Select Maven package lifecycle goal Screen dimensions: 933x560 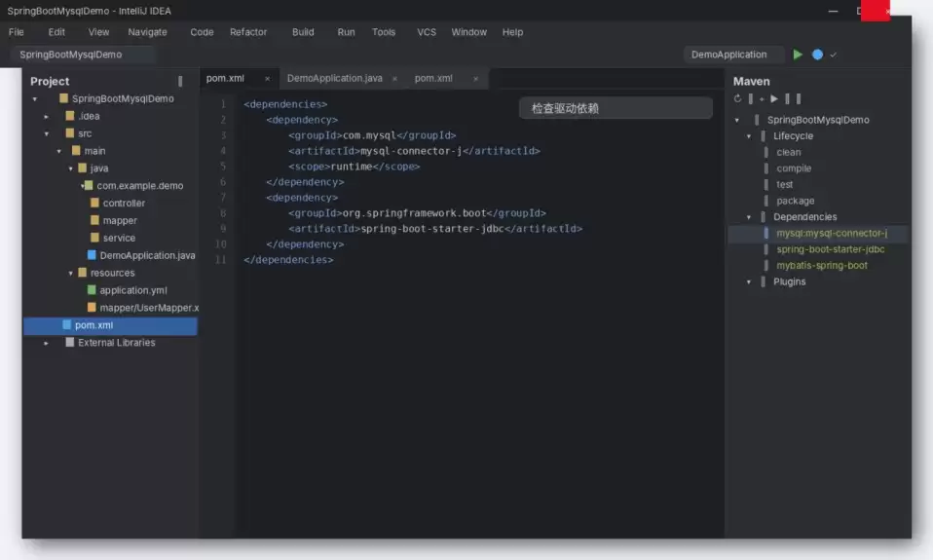tap(795, 202)
